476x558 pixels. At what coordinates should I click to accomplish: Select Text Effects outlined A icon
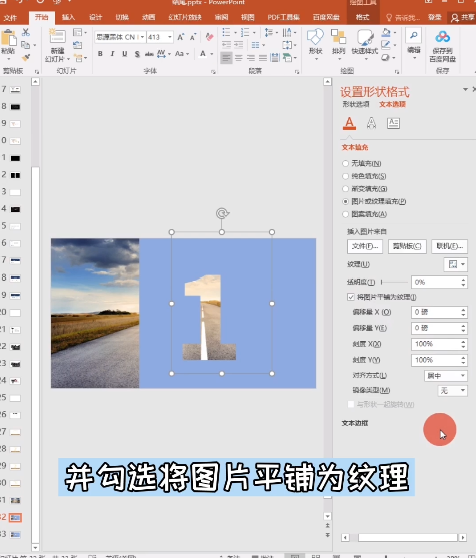coord(371,123)
